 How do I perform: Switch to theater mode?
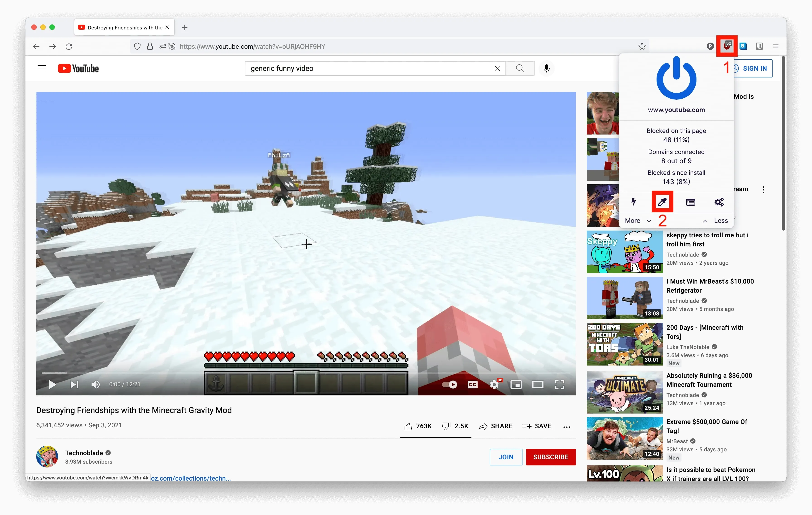(x=537, y=385)
